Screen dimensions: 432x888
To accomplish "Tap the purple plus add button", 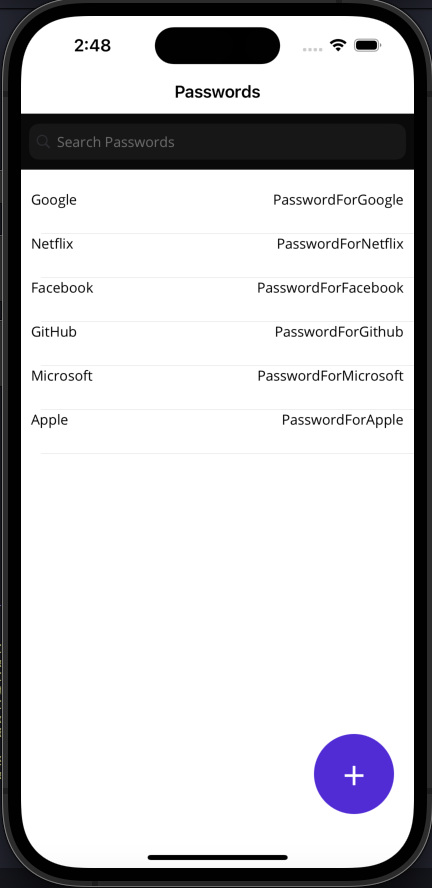I will [x=354, y=774].
